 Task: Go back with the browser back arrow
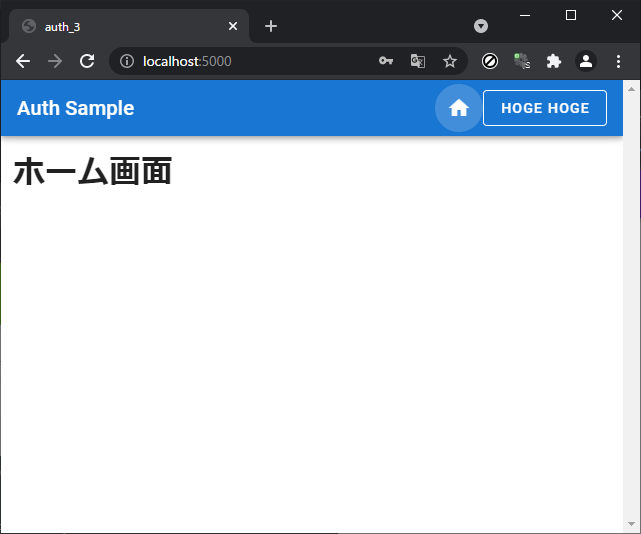(23, 61)
